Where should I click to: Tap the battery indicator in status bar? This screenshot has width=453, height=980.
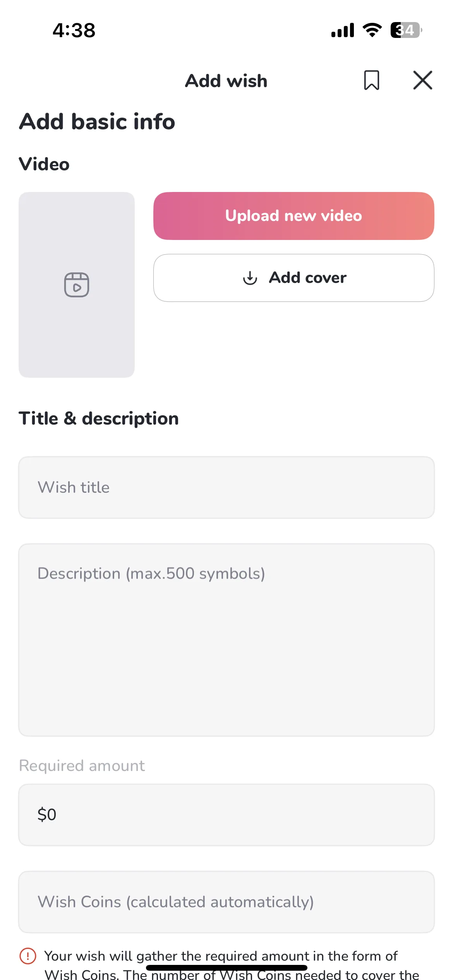pyautogui.click(x=406, y=30)
